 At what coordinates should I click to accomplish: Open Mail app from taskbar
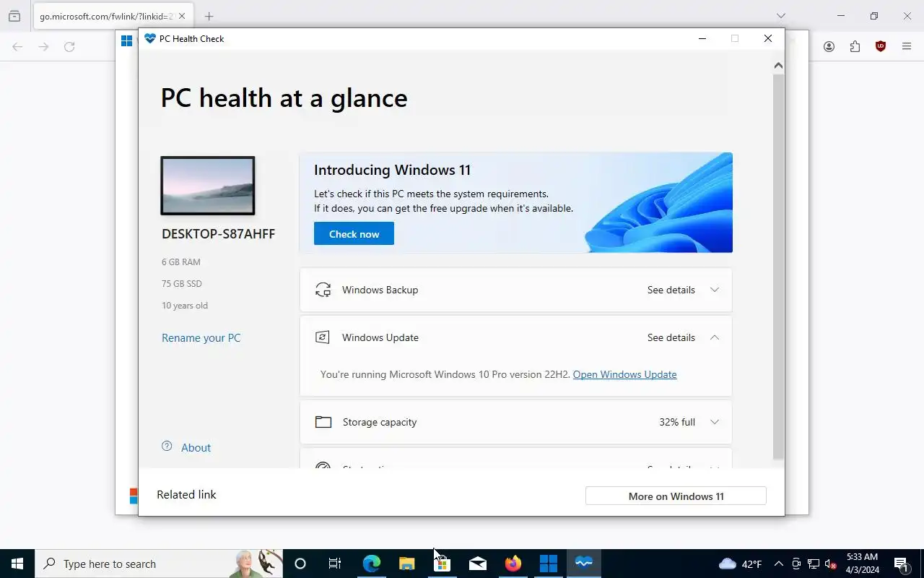477,564
